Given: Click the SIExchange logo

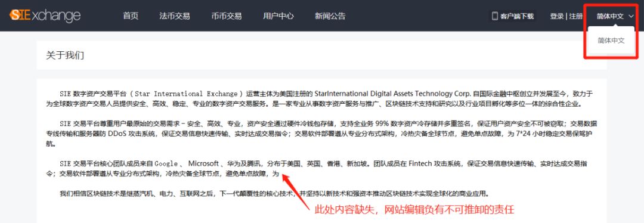Looking at the screenshot, I should [x=45, y=16].
